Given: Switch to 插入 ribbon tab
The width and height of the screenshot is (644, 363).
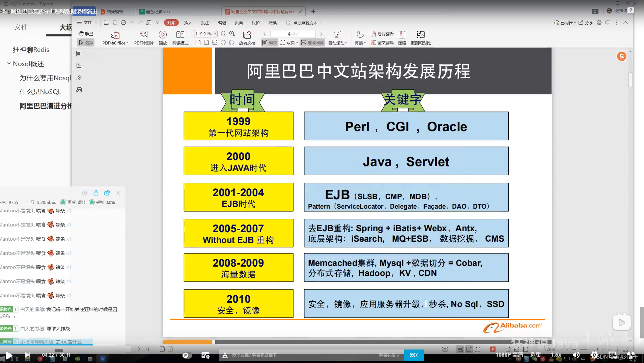Looking at the screenshot, I should pos(188,23).
